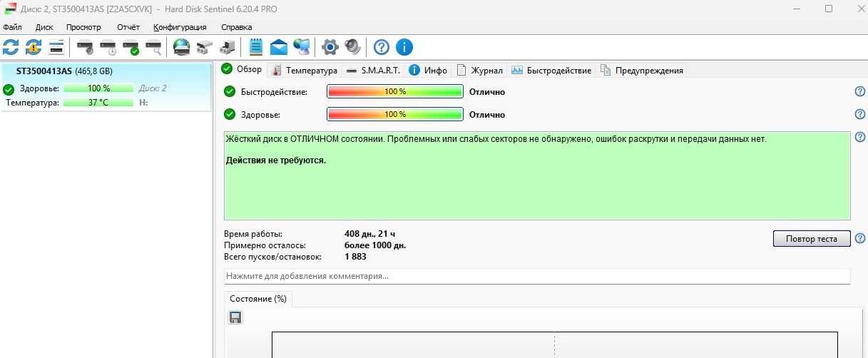
Task: Switch to the Предупреждения tab
Action: pyautogui.click(x=642, y=70)
